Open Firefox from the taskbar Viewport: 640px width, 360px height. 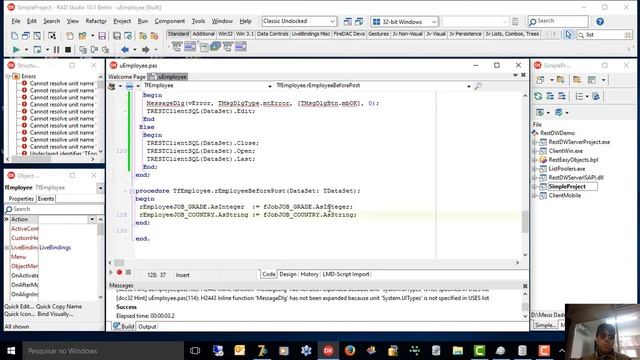coord(350,350)
